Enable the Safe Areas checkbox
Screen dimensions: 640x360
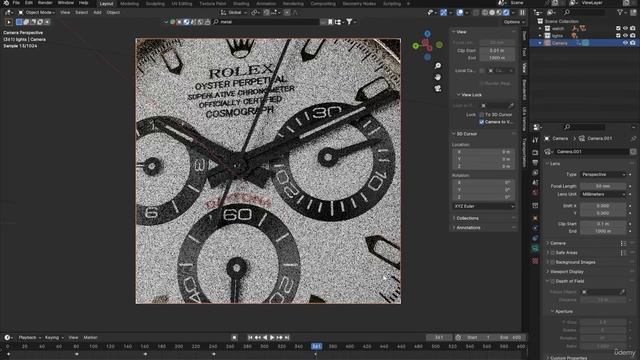(553, 253)
